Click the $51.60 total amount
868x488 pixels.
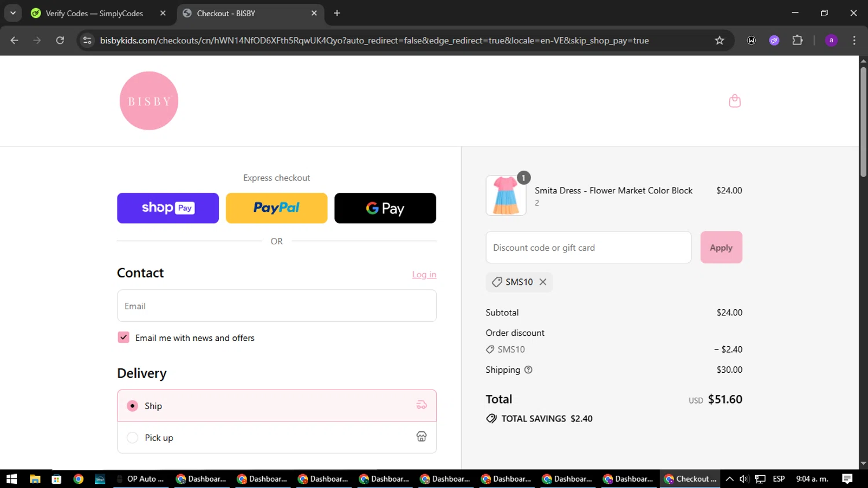(725, 399)
